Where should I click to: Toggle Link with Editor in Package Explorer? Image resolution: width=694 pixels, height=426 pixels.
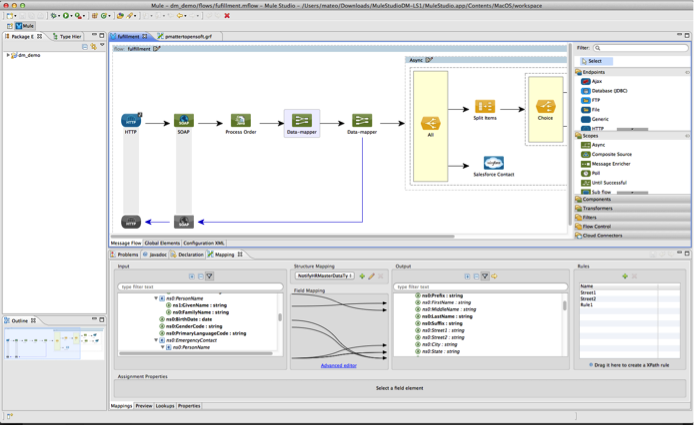pos(93,46)
